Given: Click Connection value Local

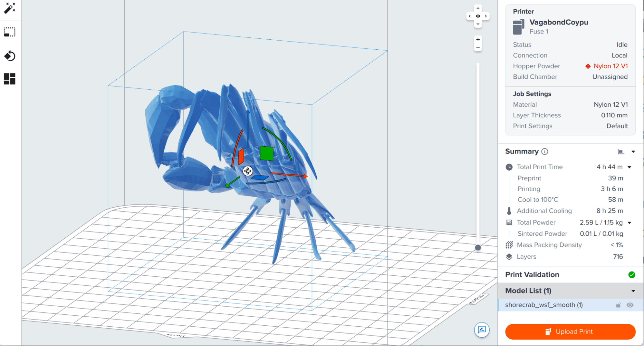Looking at the screenshot, I should (619, 55).
